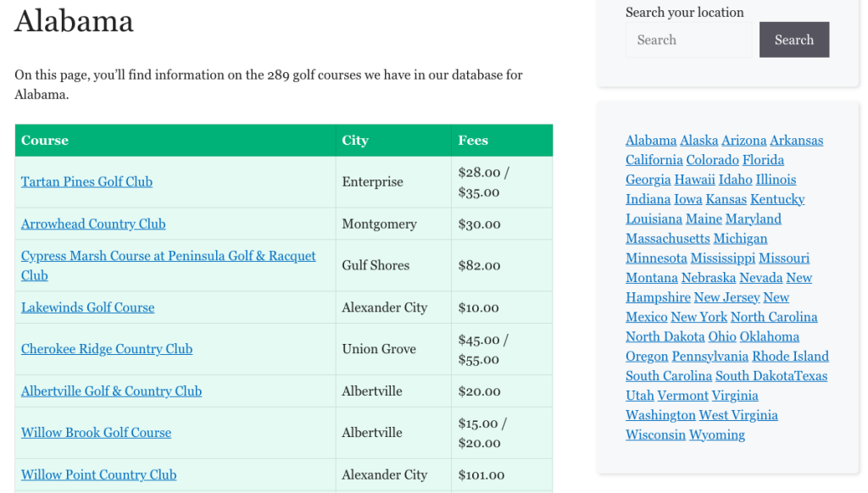
Task: Open the Florida state page
Action: pyautogui.click(x=763, y=160)
